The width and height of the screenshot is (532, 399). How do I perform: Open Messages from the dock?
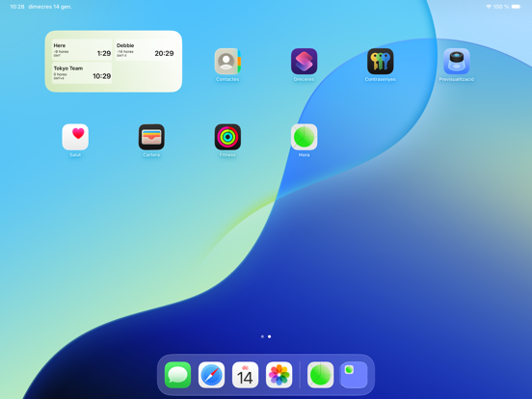(x=177, y=375)
